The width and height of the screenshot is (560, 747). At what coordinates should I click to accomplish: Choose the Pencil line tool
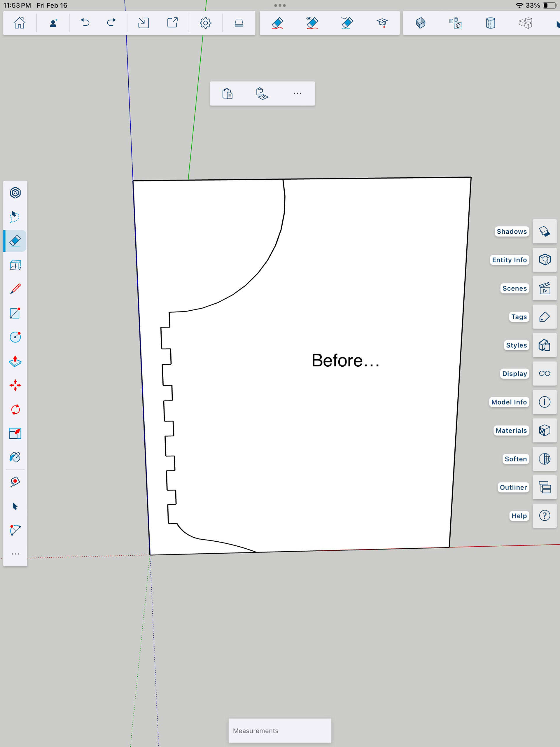[15, 289]
